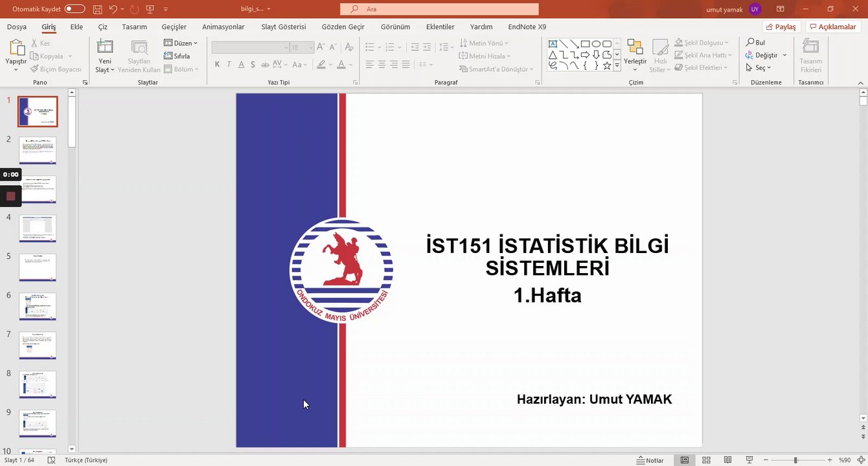Open the Düzen layout dropdown

(x=181, y=43)
